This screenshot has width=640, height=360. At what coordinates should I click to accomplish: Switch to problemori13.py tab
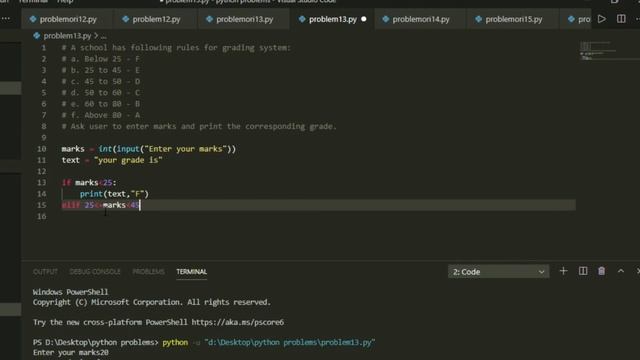point(240,19)
